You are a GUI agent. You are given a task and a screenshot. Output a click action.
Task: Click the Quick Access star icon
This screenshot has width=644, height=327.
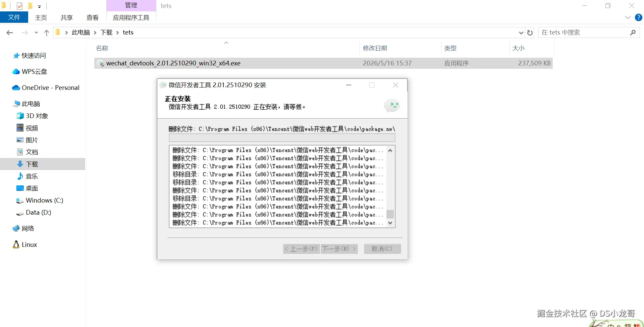click(x=16, y=56)
